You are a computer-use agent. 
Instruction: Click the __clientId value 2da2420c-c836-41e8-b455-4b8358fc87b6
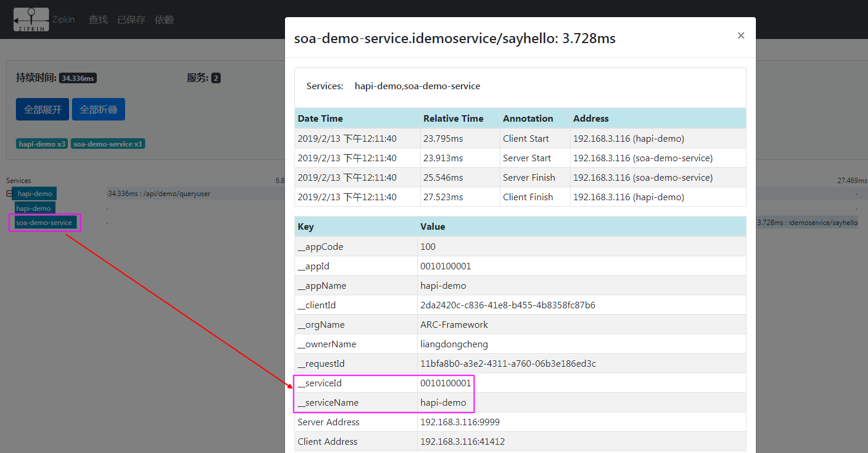point(507,305)
